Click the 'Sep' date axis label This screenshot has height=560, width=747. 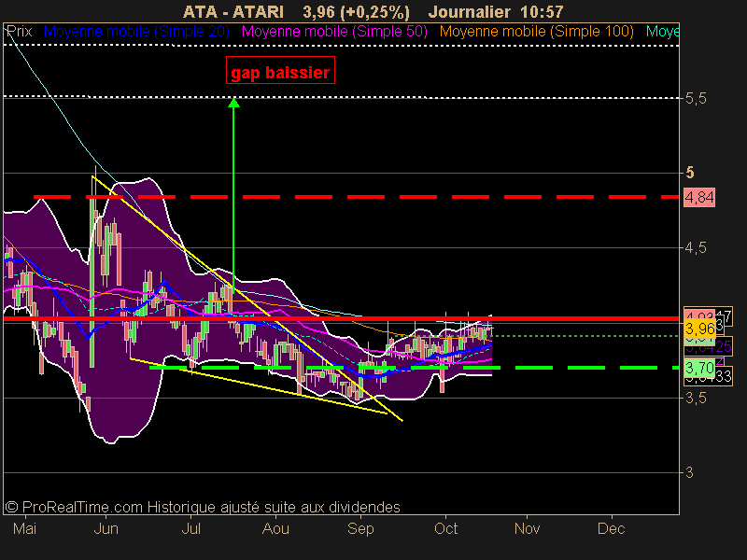point(360,528)
